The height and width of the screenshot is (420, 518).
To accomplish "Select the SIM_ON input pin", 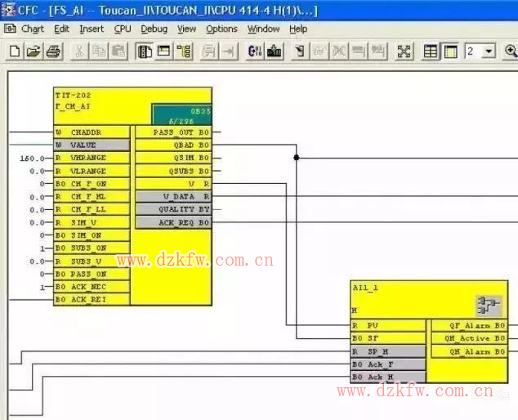I will pos(92,235).
